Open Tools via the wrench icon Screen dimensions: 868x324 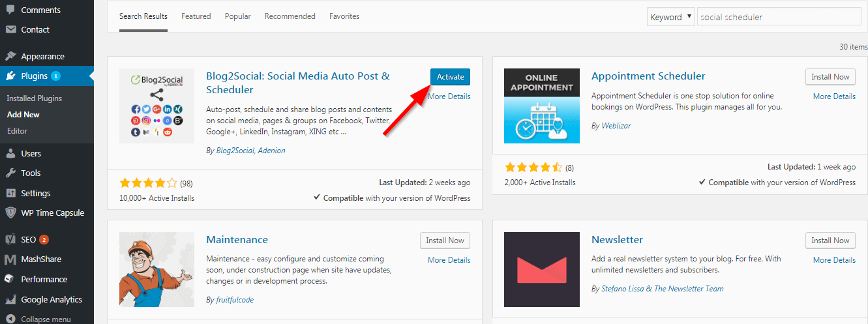10,173
